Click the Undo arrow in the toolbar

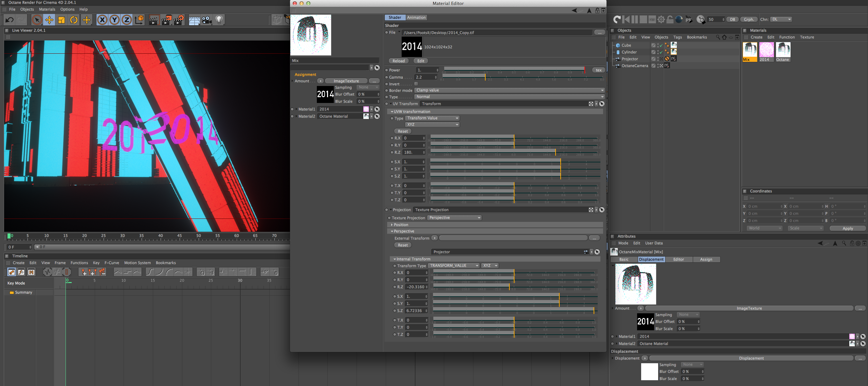[10, 20]
